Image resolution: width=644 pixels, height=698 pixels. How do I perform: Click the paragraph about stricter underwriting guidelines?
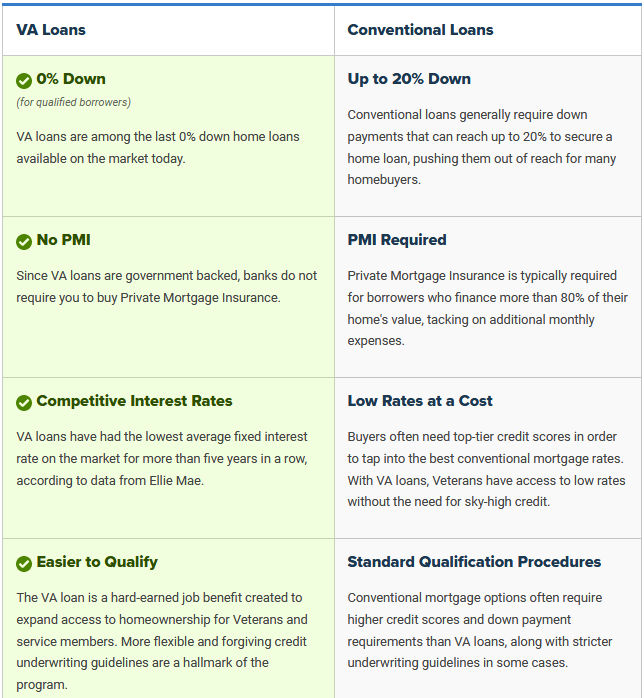coord(480,630)
